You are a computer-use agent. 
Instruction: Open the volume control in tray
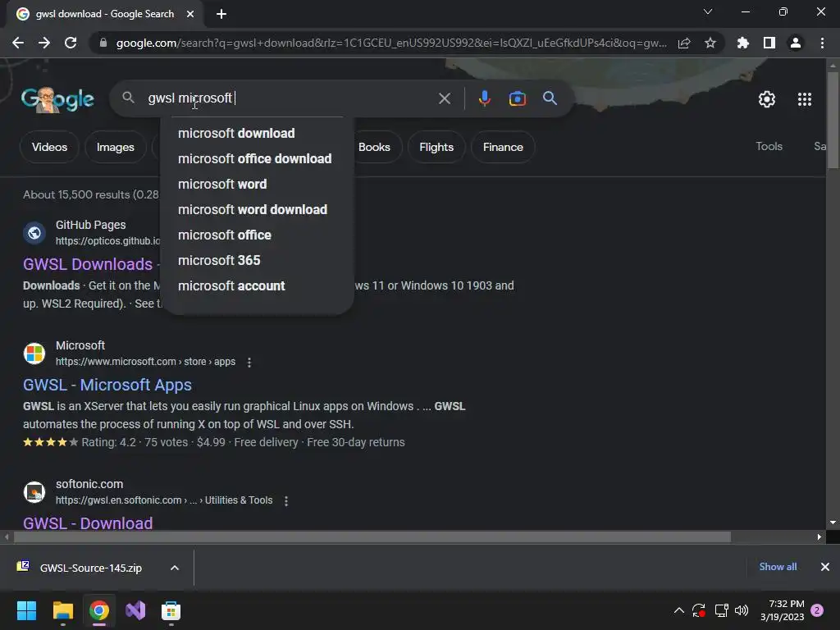pos(742,610)
